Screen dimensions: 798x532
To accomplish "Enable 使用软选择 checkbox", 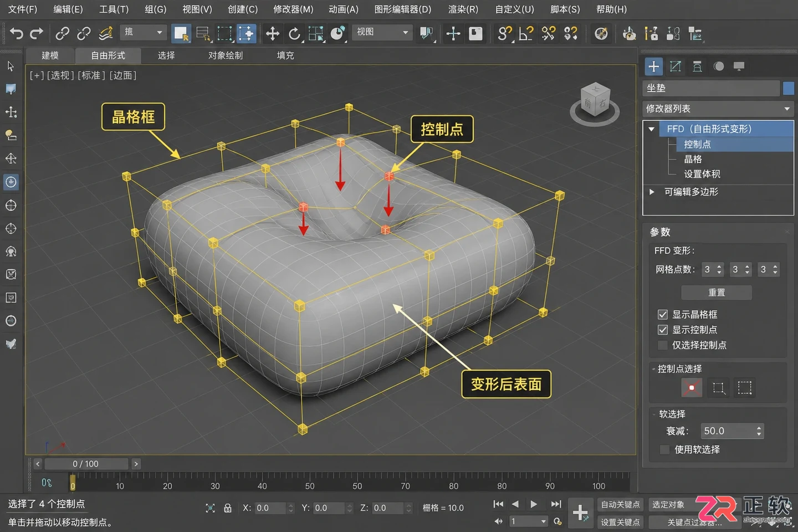I will coord(664,449).
